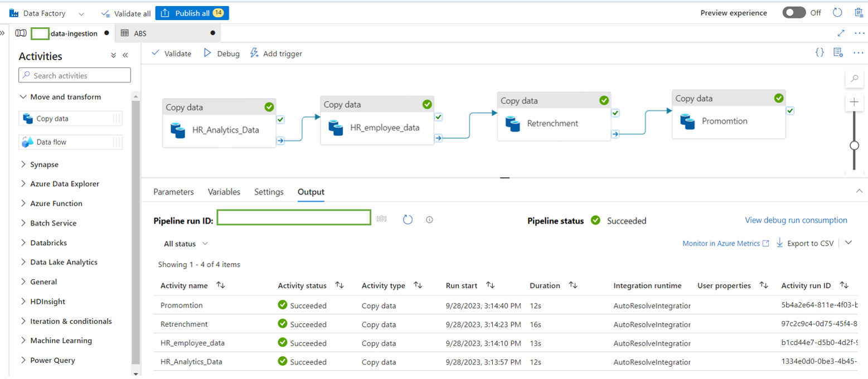
Task: Refresh the pipeline run output
Action: [408, 220]
